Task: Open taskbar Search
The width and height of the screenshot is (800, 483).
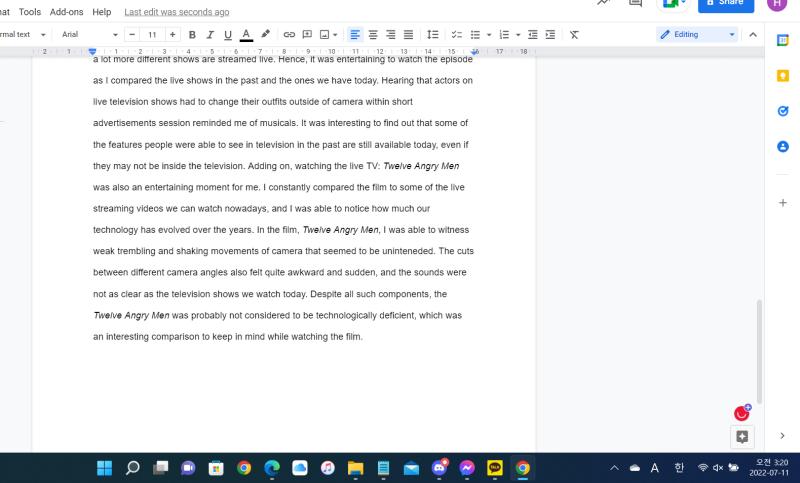Action: (133, 468)
